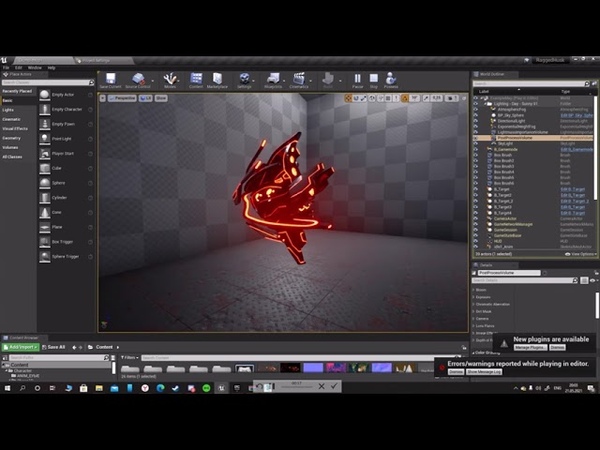Toggle viewport angle snapping button
Image resolution: width=600 pixels, height=450 pixels.
coord(405,98)
